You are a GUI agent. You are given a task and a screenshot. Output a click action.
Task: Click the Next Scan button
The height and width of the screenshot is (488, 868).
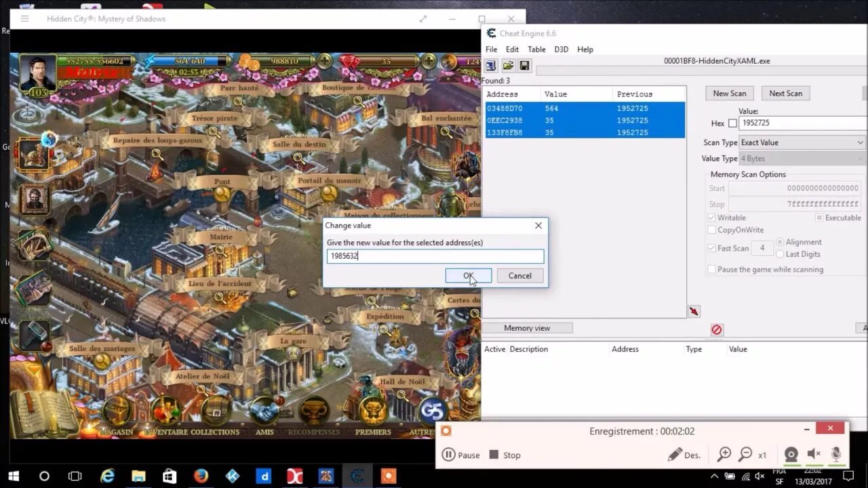click(x=785, y=94)
